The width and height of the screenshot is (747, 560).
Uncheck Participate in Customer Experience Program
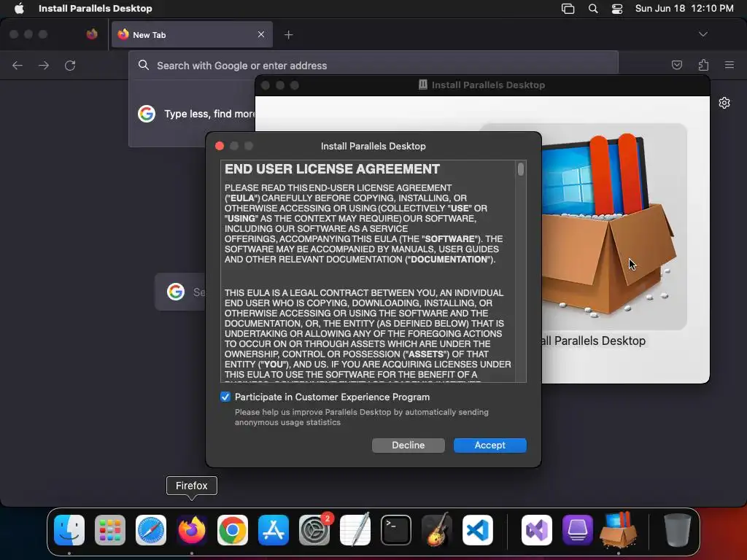(225, 397)
